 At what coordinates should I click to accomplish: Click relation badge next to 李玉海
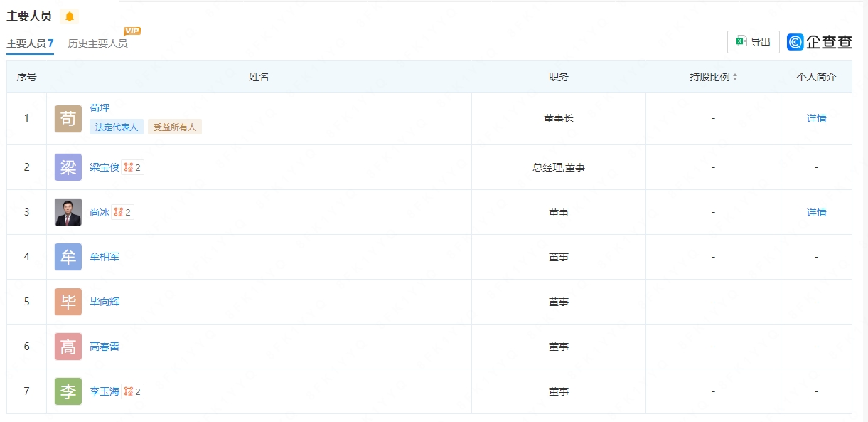pos(133,391)
